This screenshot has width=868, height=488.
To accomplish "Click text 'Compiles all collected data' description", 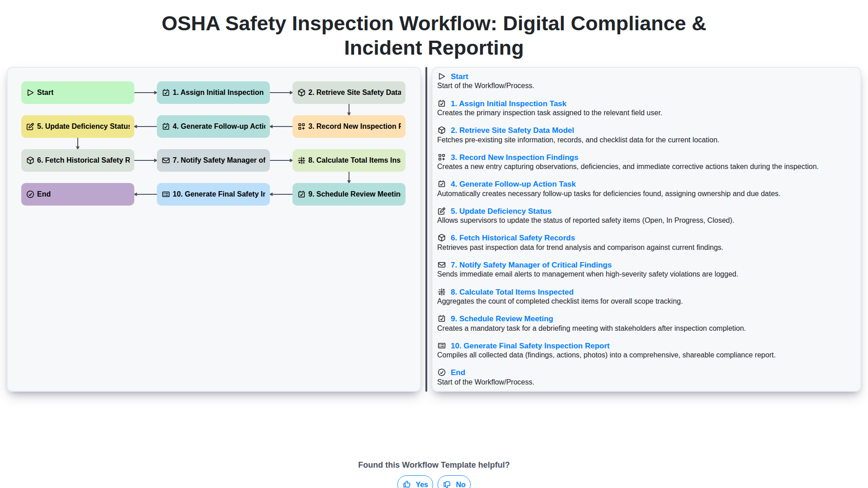I will coord(606,355).
